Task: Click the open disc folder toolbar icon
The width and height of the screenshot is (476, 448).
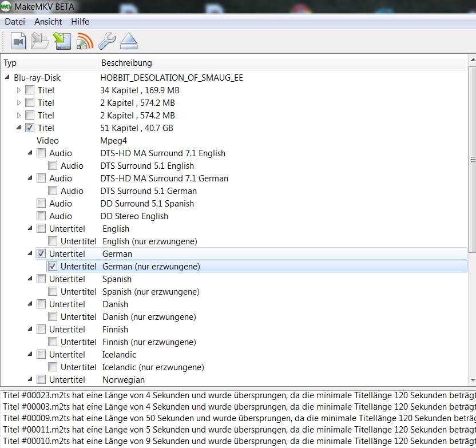Action: [39, 41]
